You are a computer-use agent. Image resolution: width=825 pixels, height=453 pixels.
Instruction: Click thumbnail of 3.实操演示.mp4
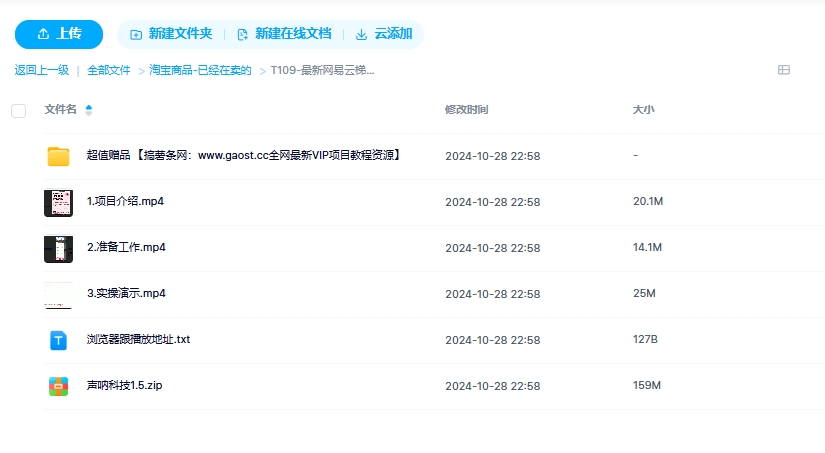[x=58, y=295]
